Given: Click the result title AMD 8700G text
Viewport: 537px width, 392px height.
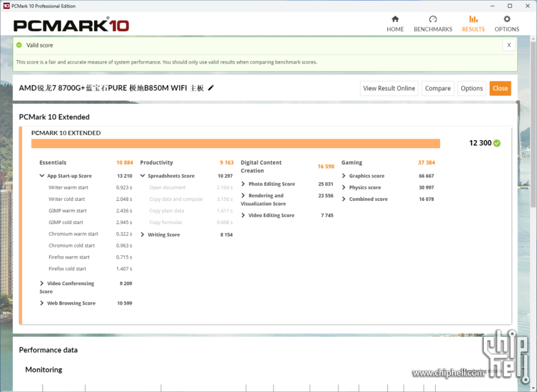Looking at the screenshot, I should (x=111, y=88).
